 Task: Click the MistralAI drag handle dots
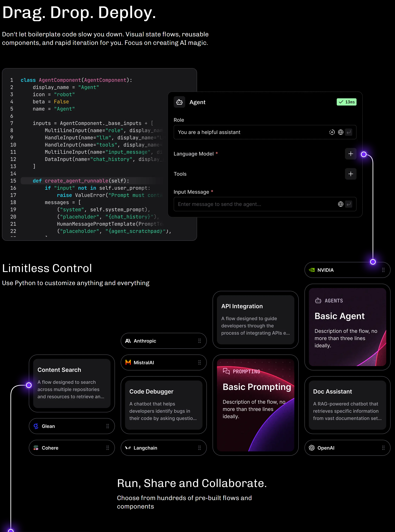(199, 363)
